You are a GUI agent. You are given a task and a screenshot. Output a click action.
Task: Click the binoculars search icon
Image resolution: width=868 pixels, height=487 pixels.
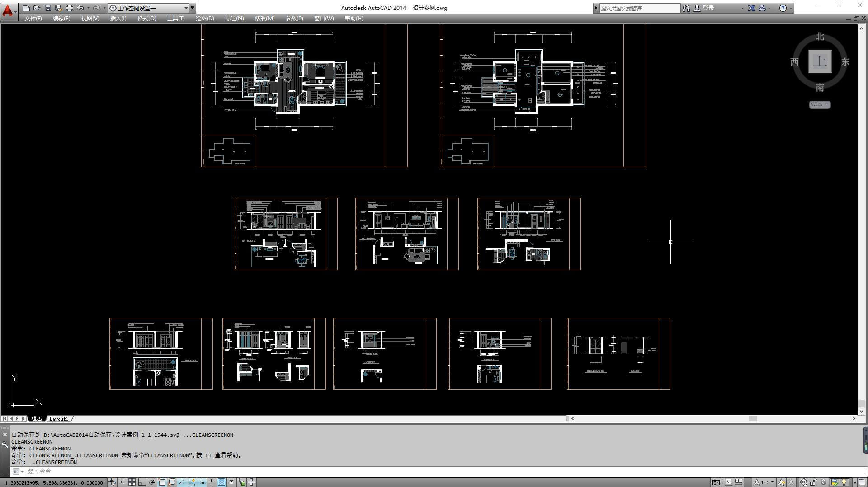coord(686,8)
